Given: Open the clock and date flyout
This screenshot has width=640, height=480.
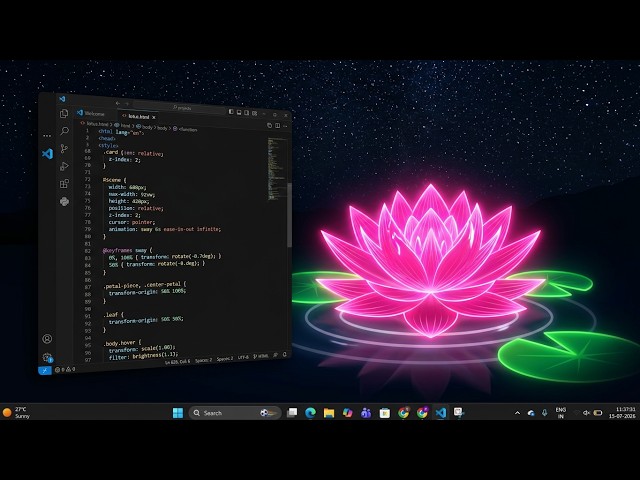Looking at the screenshot, I should click(x=622, y=413).
